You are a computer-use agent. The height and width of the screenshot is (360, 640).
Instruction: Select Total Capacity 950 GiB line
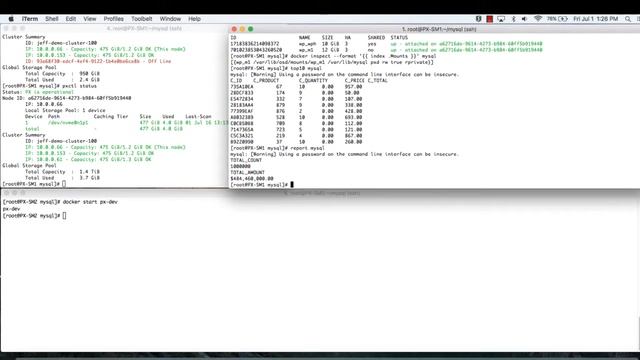pyautogui.click(x=62, y=73)
